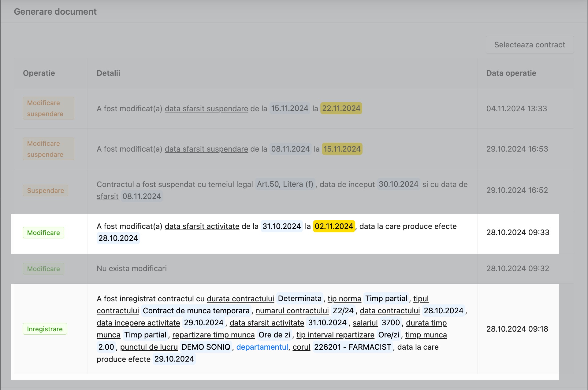This screenshot has width=588, height=390.
Task: Click the start date 29.10.2024 after data incepere activitate
Action: 203,322
